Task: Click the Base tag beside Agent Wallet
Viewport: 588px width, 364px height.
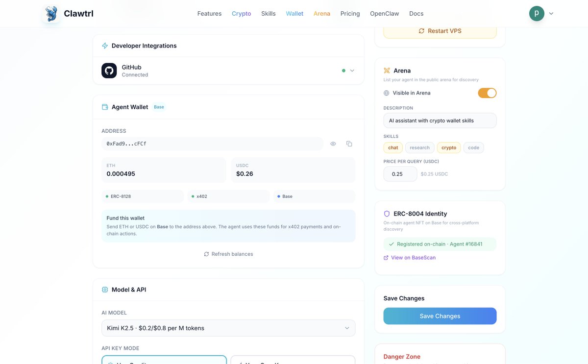Action: [x=159, y=107]
